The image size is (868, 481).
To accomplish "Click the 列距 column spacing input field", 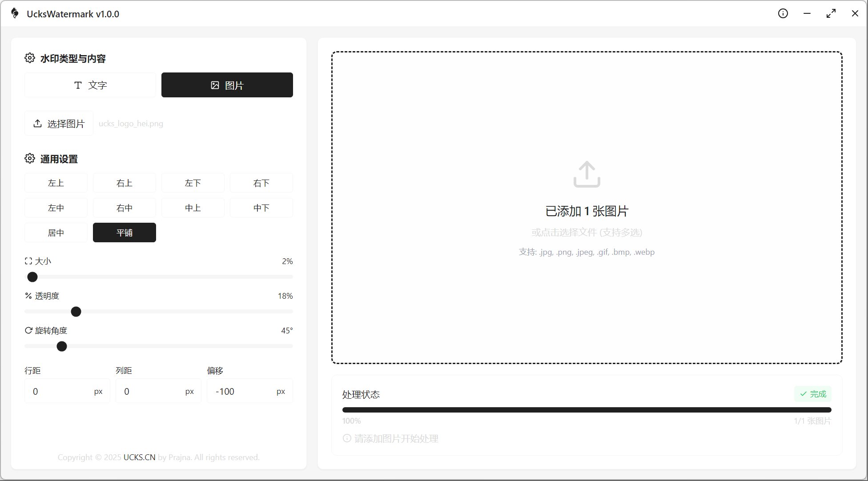I will (x=158, y=391).
